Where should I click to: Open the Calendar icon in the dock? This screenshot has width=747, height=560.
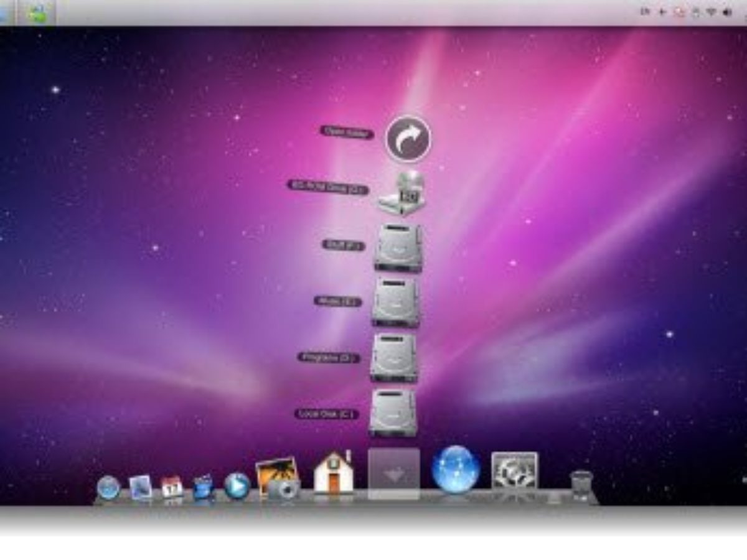point(172,487)
